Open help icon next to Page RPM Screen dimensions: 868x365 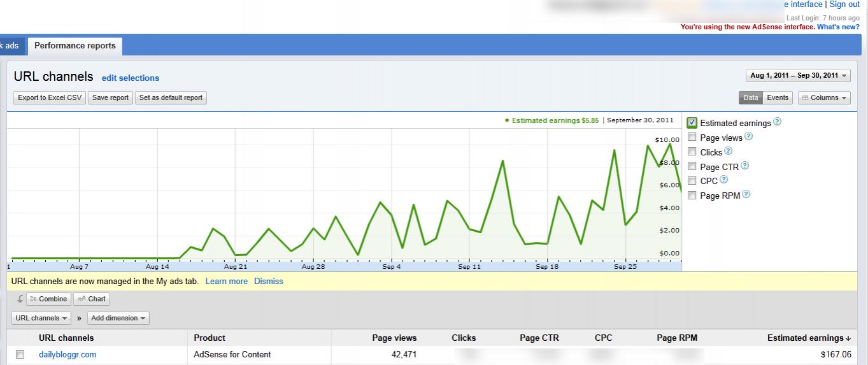(746, 194)
